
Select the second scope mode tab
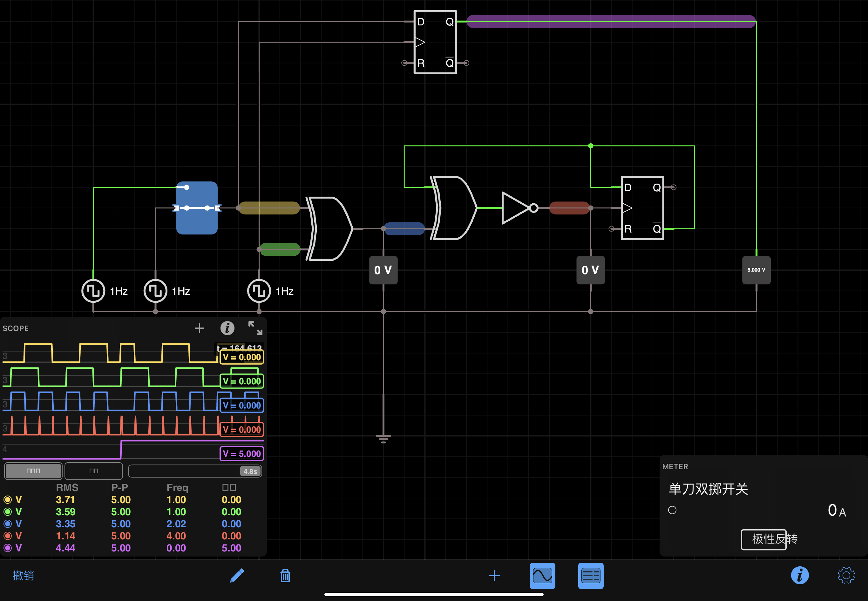[x=94, y=471]
